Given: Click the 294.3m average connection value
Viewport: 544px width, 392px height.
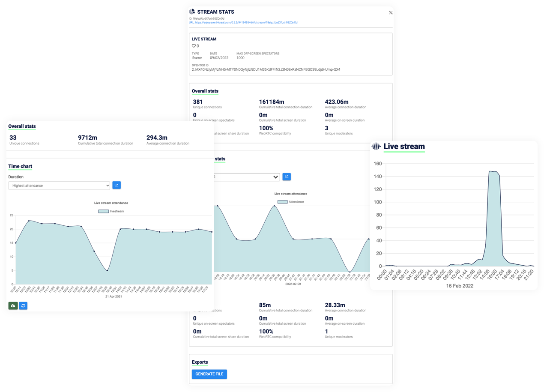Looking at the screenshot, I should [x=157, y=138].
